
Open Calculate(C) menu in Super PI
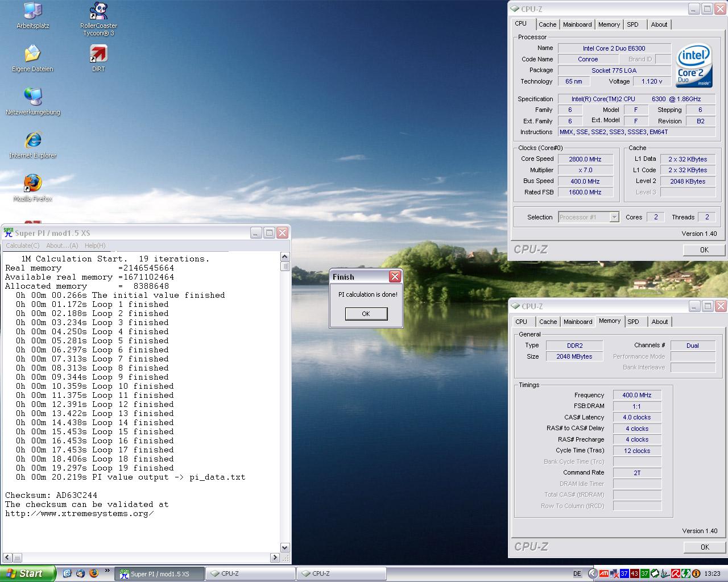23,246
